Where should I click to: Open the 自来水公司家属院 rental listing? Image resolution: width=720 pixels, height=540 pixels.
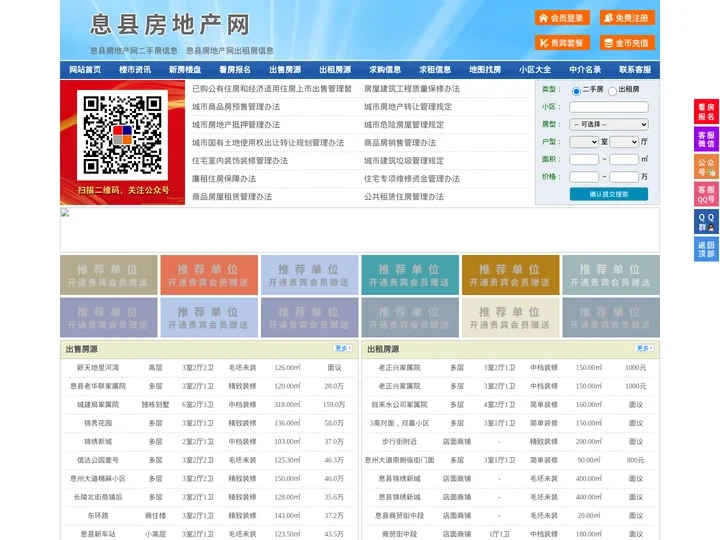click(x=399, y=405)
